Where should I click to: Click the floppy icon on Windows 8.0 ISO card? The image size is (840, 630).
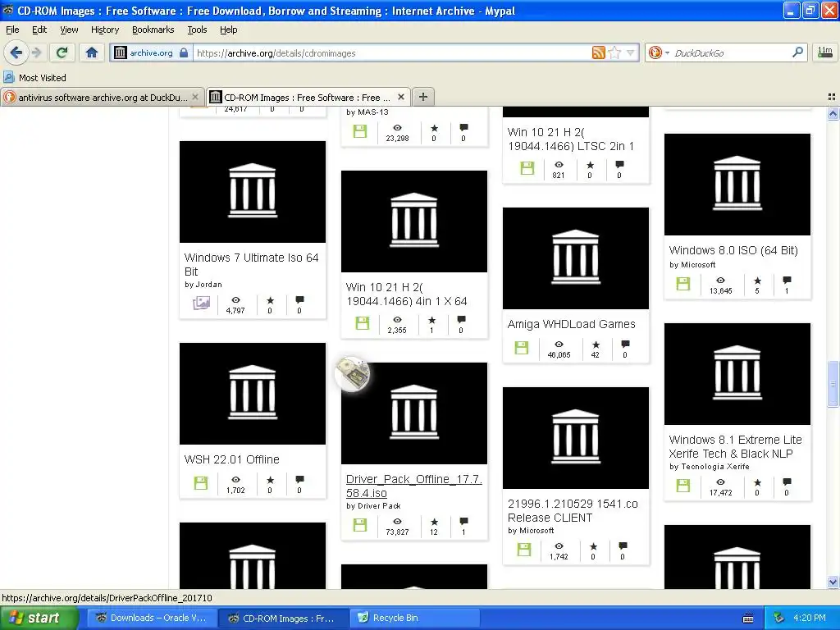[x=683, y=283]
